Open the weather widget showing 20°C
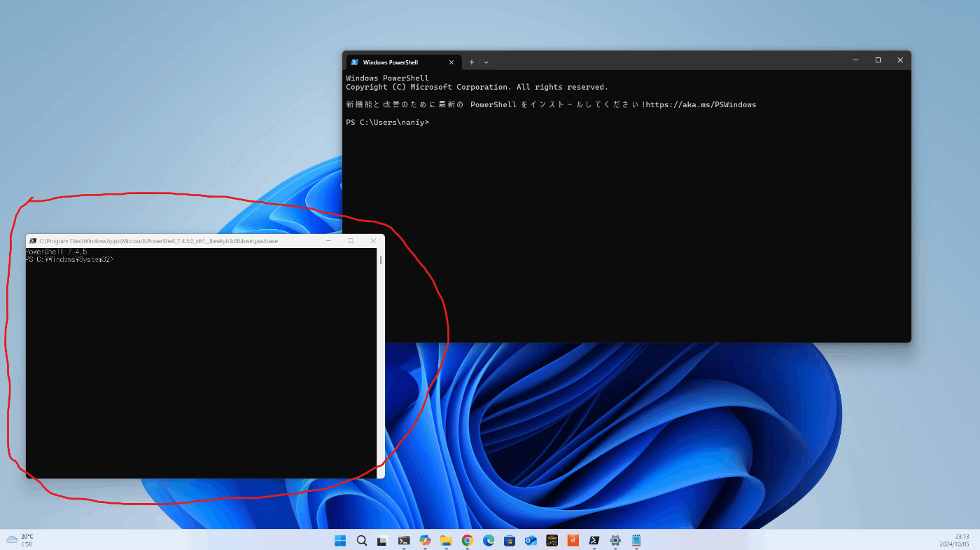The width and height of the screenshot is (980, 550). point(20,539)
